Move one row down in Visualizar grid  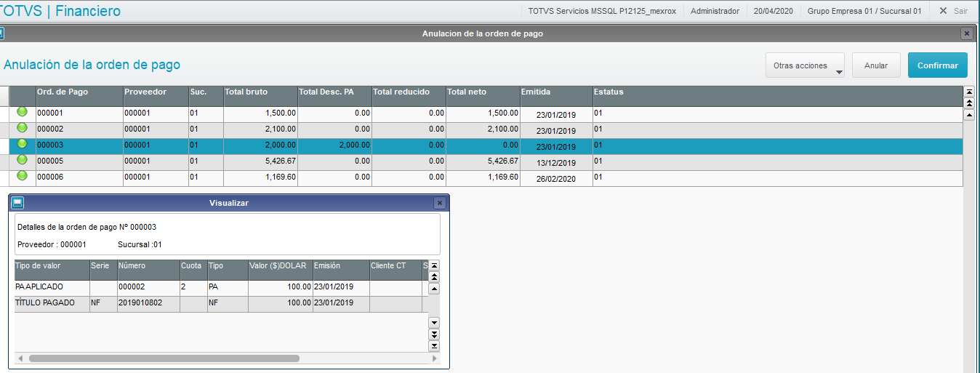pyautogui.click(x=434, y=322)
